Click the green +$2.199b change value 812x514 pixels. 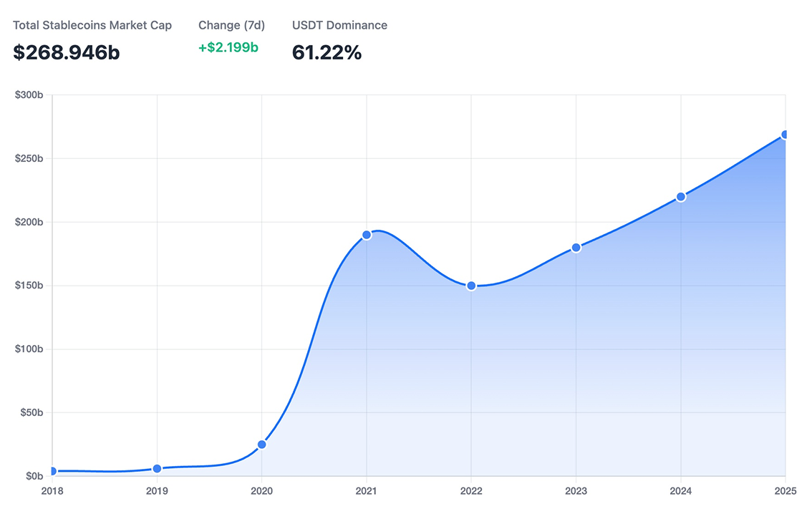[228, 48]
